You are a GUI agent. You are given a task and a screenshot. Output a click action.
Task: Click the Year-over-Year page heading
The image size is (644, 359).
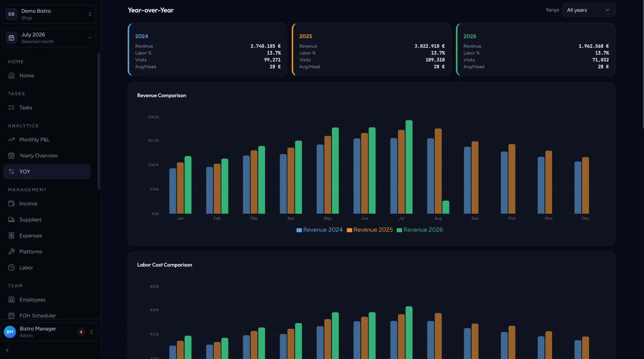pos(151,10)
